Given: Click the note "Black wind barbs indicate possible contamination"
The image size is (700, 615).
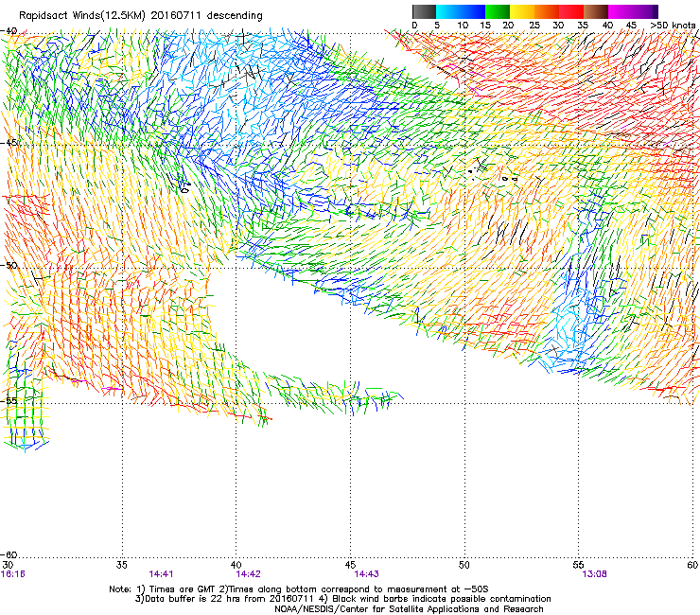Looking at the screenshot, I should [x=442, y=599].
